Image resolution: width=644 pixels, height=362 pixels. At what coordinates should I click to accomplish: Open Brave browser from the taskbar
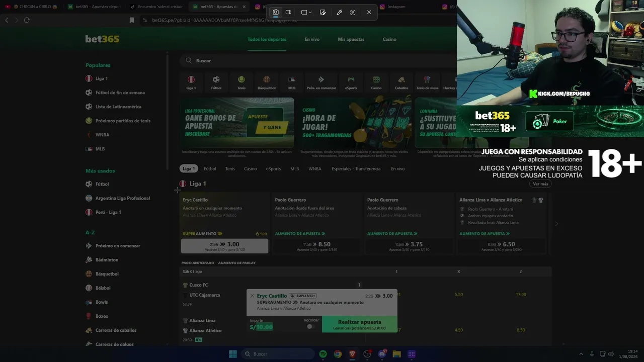[353, 354]
